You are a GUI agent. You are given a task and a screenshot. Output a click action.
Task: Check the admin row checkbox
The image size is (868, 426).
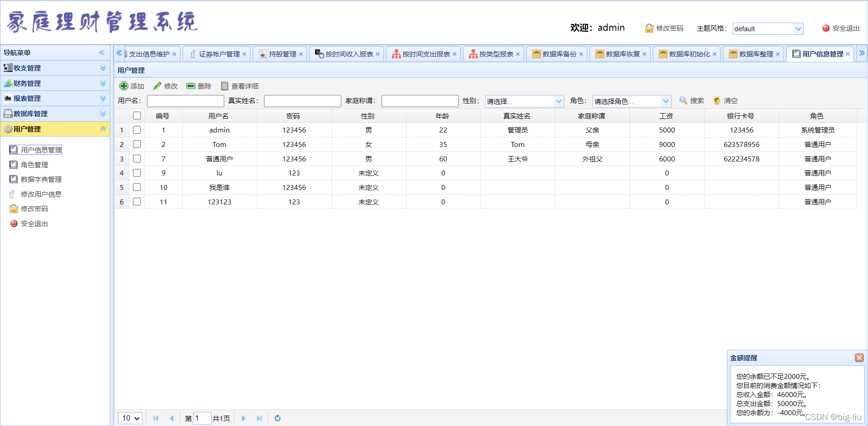(137, 130)
